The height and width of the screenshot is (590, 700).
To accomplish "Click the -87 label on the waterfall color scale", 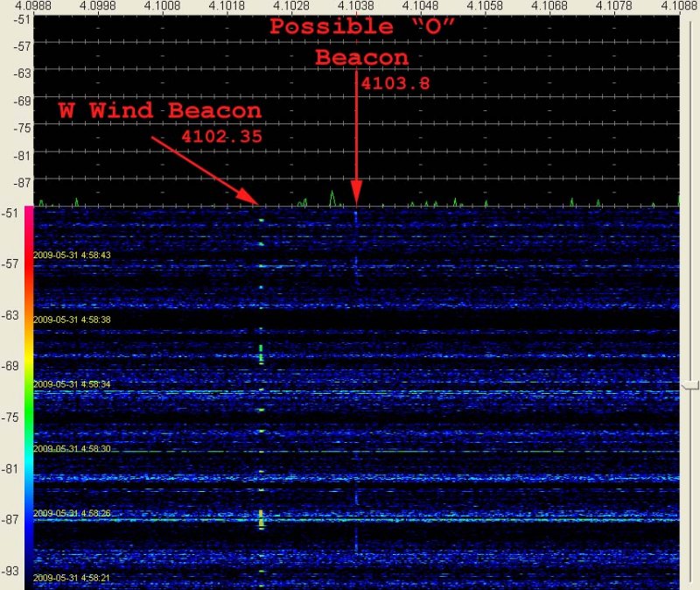I will tap(10, 519).
